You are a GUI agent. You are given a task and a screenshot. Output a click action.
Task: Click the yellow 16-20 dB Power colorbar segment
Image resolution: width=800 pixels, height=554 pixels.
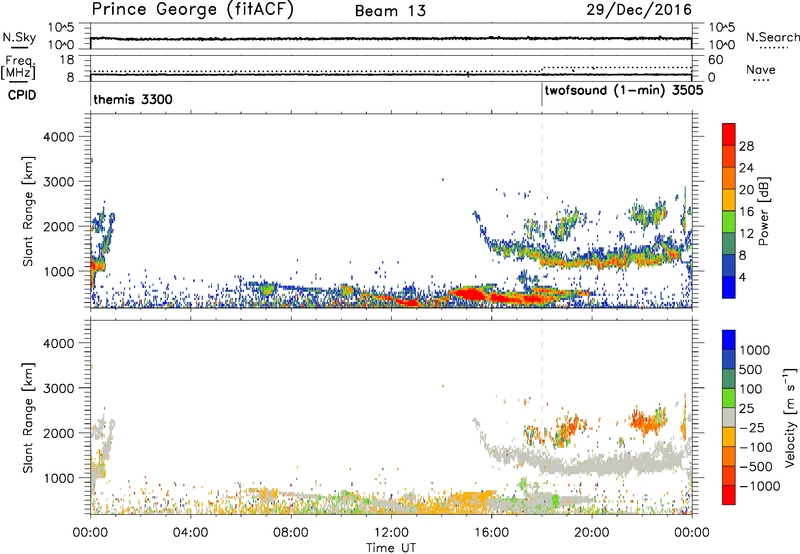[729, 200]
